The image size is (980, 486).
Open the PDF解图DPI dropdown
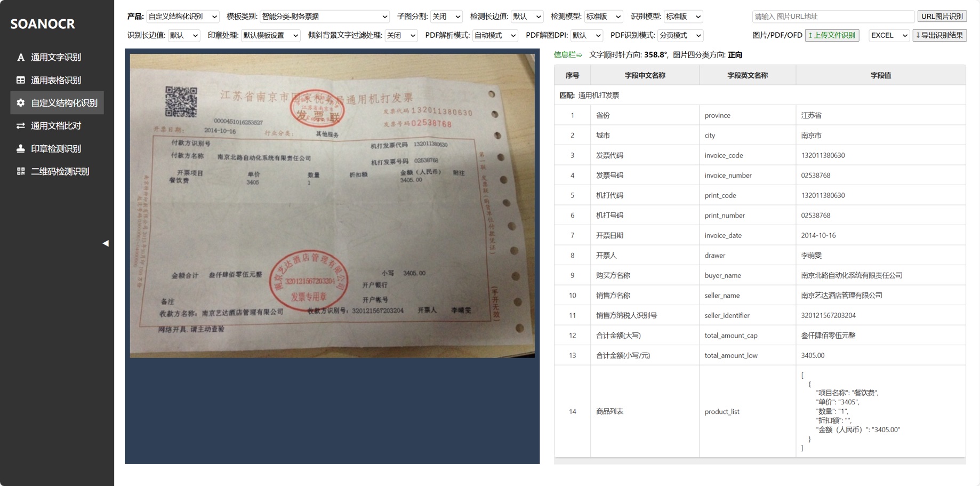click(x=587, y=35)
